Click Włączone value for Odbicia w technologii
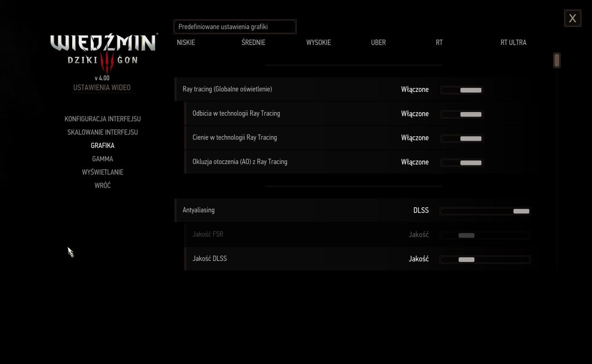592x364 pixels. [x=415, y=114]
